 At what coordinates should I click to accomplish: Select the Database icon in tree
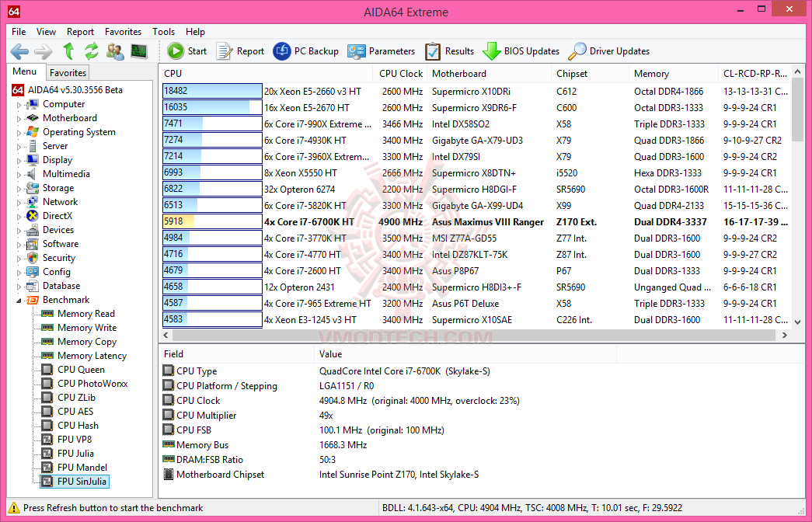click(33, 286)
